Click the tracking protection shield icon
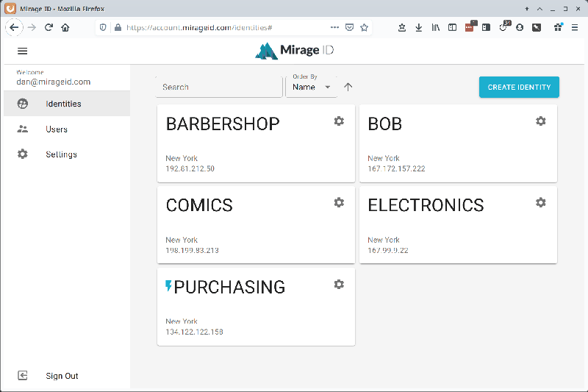588x392 pixels. point(103,27)
